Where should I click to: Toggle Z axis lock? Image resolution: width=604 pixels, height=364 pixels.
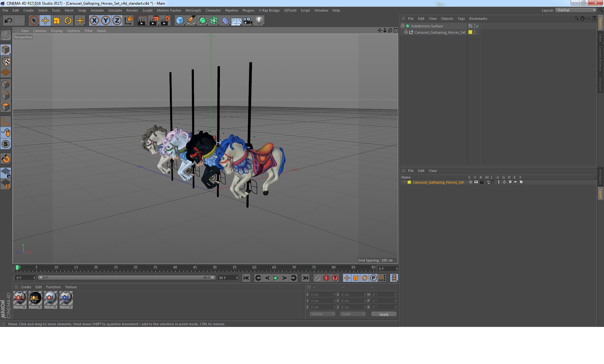117,21
